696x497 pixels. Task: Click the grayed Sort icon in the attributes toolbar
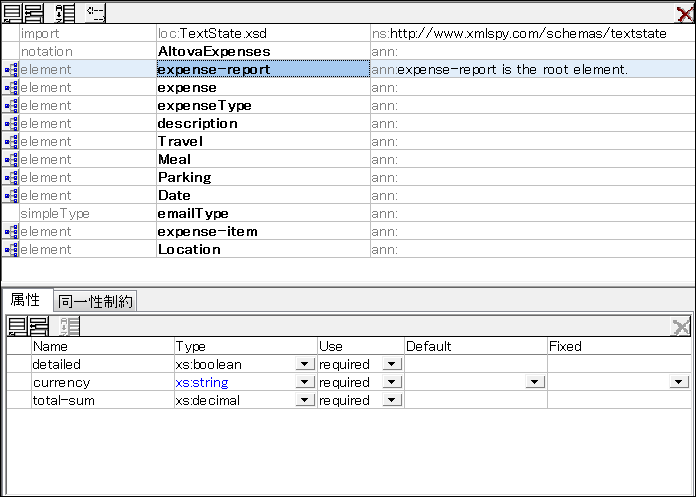coord(70,326)
